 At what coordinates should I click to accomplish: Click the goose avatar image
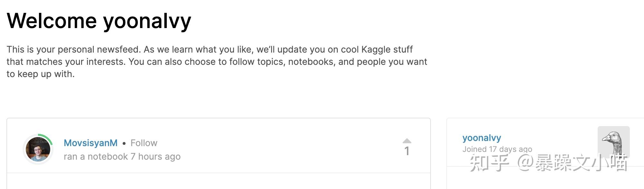click(613, 141)
